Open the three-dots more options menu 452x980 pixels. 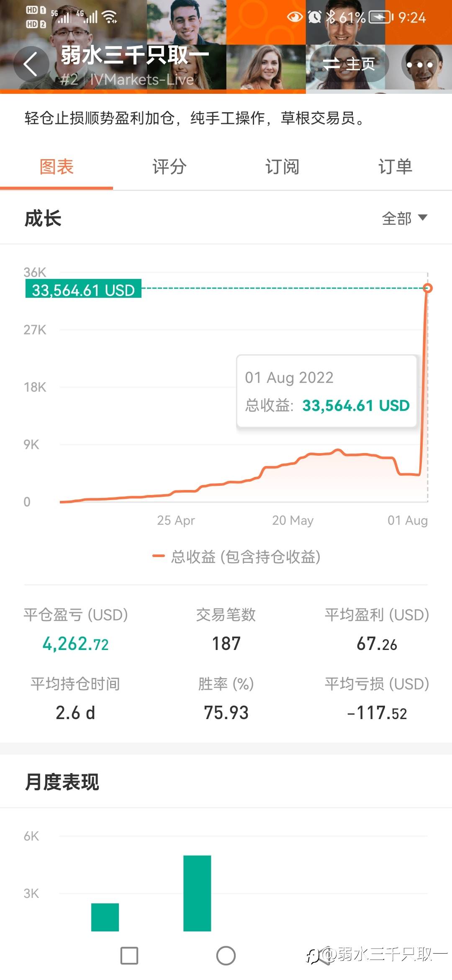[420, 65]
